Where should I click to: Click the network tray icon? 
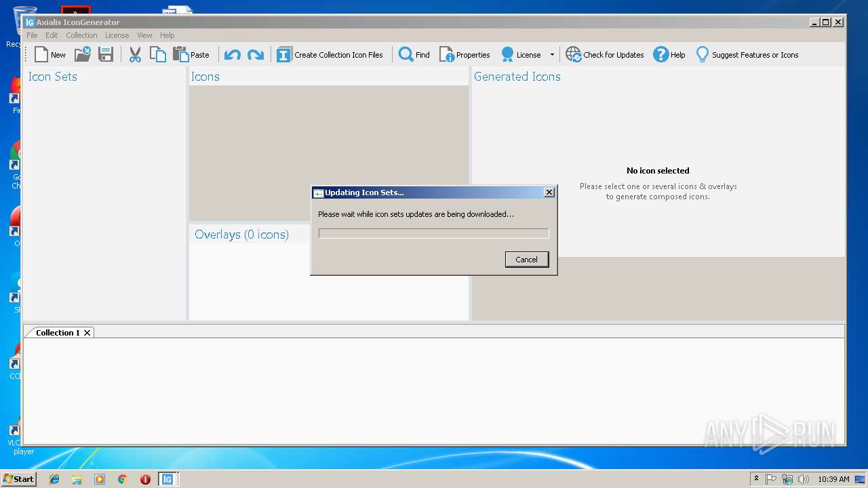787,479
